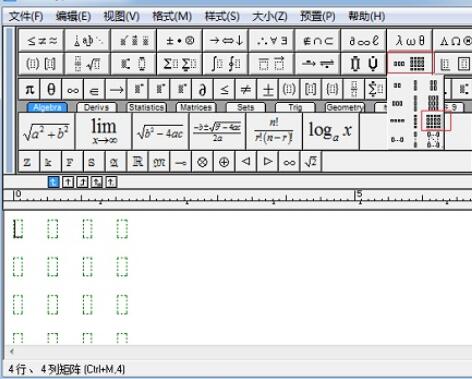Insert the right triangle ▷ symbol
The height and width of the screenshot is (379, 472).
tap(267, 162)
